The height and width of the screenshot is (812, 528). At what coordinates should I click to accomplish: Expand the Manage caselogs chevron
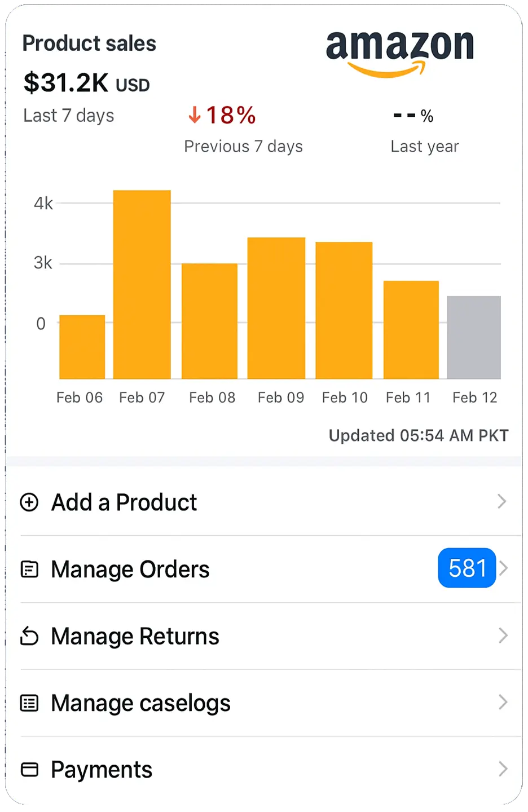pyautogui.click(x=503, y=703)
